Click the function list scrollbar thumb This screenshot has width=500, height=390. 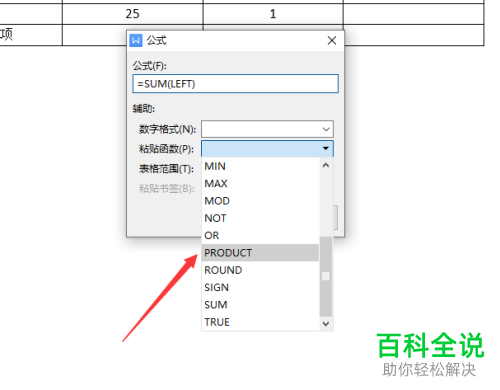326,276
